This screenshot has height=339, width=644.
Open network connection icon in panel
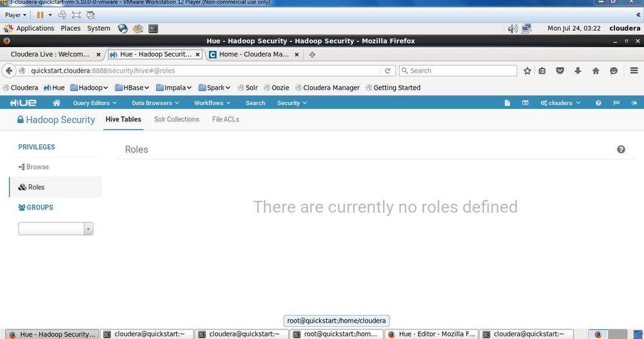click(526, 28)
